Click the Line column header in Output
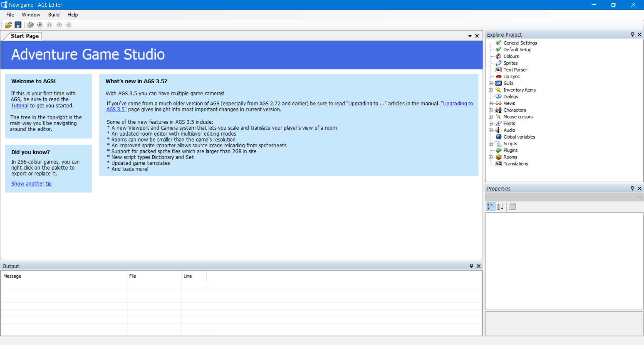The width and height of the screenshot is (644, 345). tap(194, 276)
